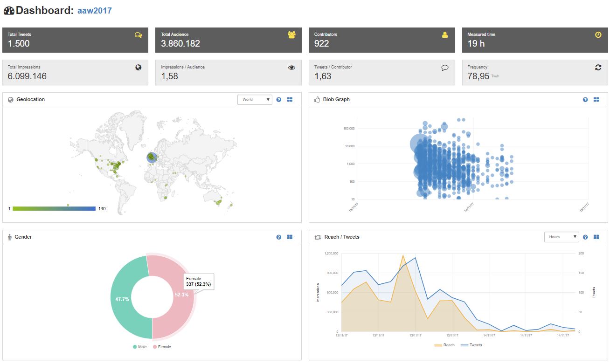
Task: Toggle the Female legend entry
Action: pos(162,347)
